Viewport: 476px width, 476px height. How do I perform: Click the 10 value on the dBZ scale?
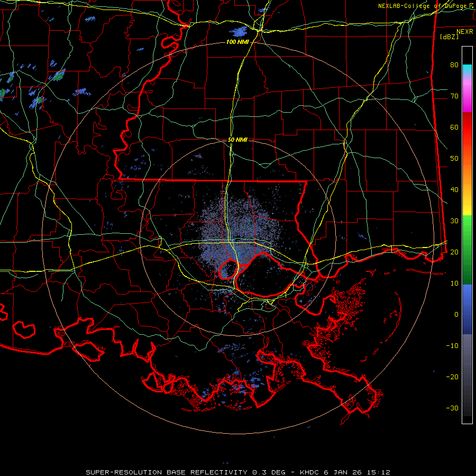[454, 283]
